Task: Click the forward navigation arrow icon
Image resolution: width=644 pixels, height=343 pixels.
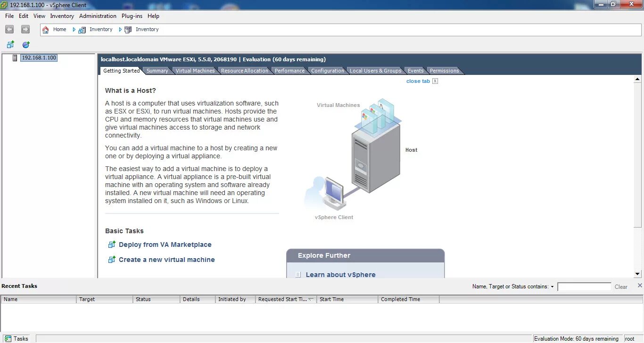Action: click(25, 29)
